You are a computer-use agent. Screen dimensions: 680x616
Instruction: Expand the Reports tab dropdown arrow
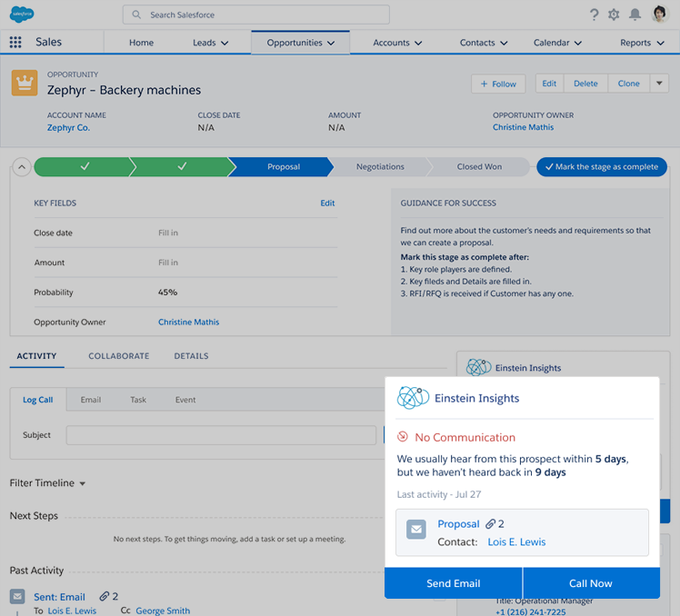[x=660, y=43]
